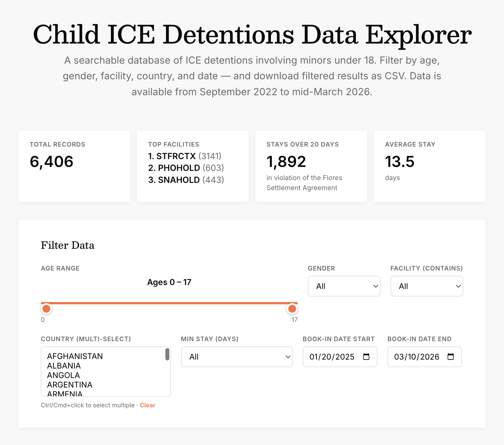The image size is (504, 445).
Task: Open the Book-in Date Start calendar picker
Action: point(366,357)
